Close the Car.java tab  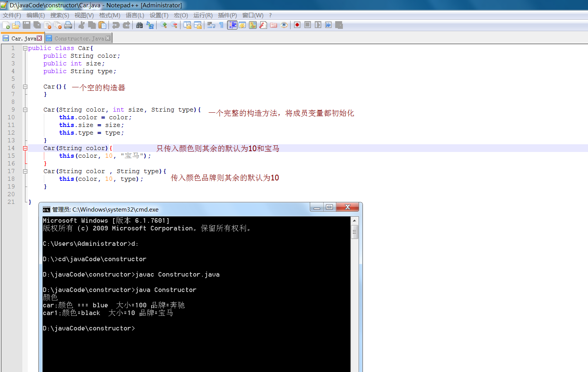coord(39,38)
